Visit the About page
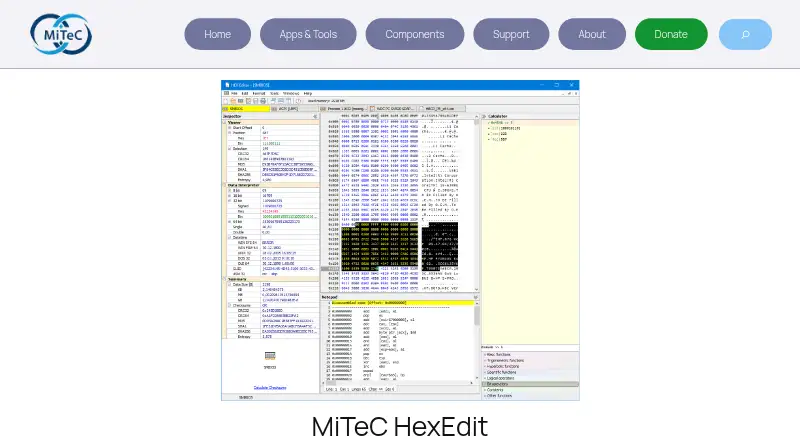 click(x=592, y=34)
